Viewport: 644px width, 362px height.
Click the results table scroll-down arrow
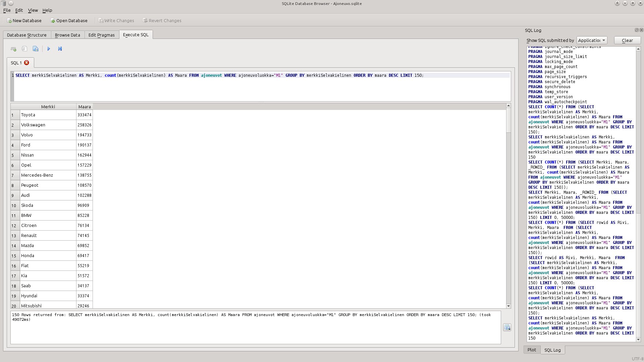(x=508, y=306)
